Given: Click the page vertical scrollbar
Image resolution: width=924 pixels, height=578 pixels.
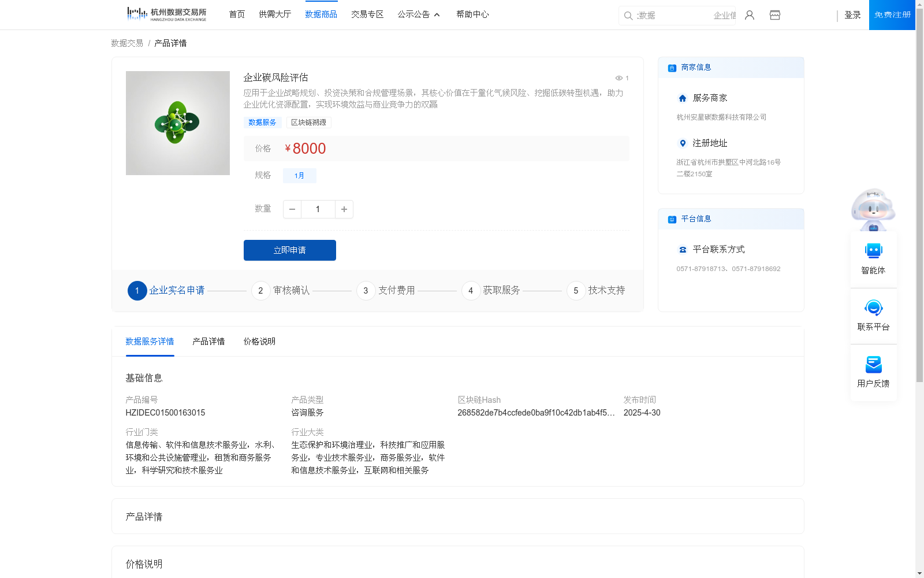Looking at the screenshot, I should pyautogui.click(x=919, y=197).
